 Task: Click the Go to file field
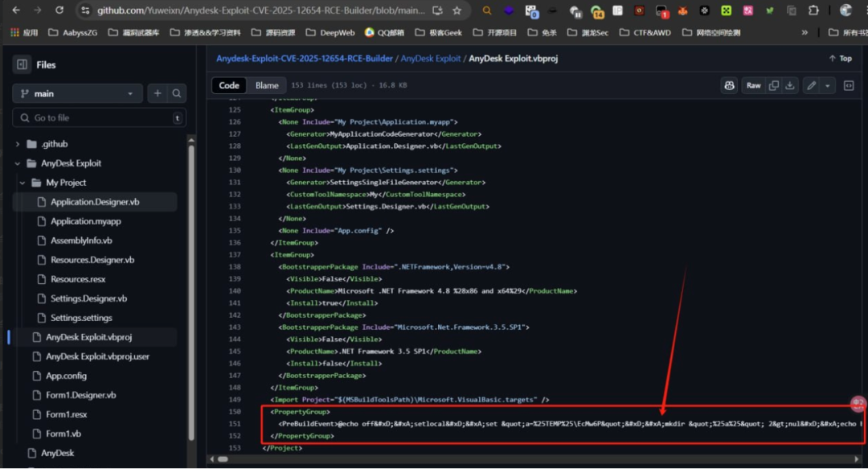pyautogui.click(x=100, y=117)
